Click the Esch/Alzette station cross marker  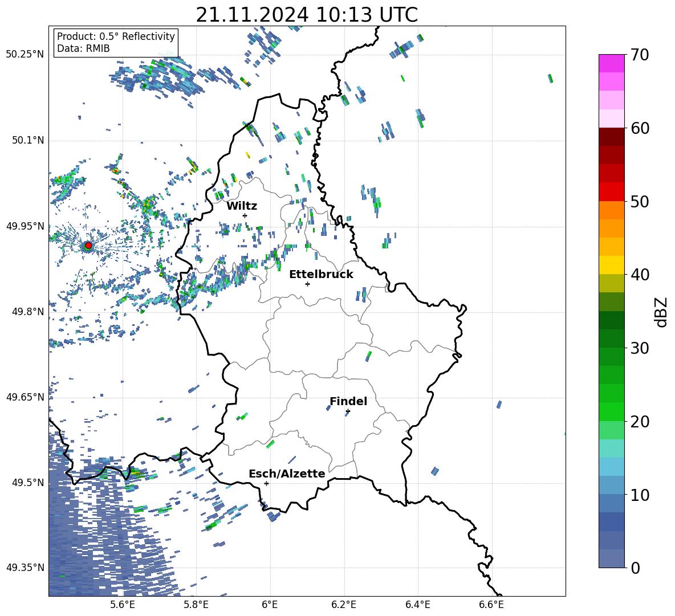coord(266,483)
